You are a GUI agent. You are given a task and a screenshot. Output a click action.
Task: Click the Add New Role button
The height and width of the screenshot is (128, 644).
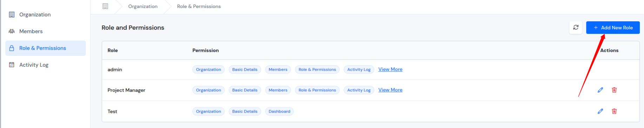613,27
